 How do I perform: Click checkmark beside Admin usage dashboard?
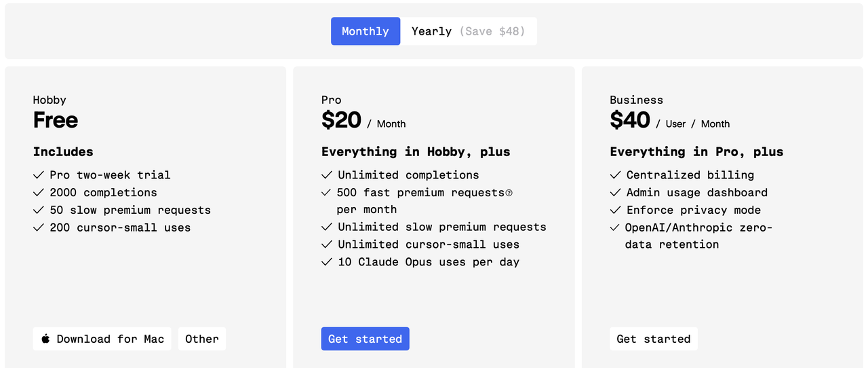(x=615, y=193)
